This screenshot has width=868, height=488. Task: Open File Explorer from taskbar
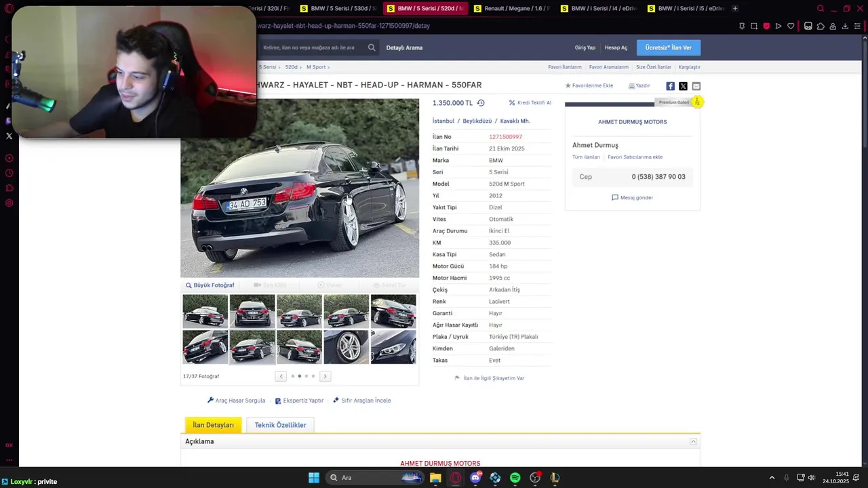[x=435, y=478]
